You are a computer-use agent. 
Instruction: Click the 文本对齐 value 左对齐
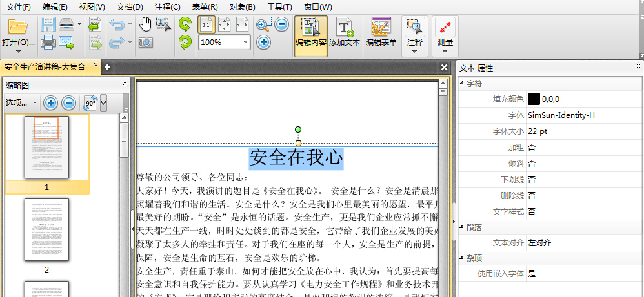click(x=539, y=243)
